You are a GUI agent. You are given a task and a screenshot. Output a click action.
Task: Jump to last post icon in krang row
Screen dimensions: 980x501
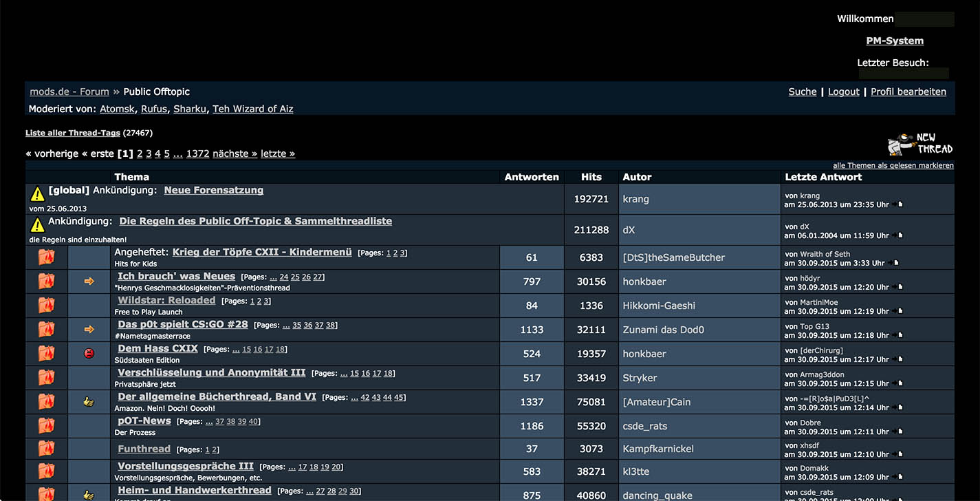pyautogui.click(x=897, y=204)
